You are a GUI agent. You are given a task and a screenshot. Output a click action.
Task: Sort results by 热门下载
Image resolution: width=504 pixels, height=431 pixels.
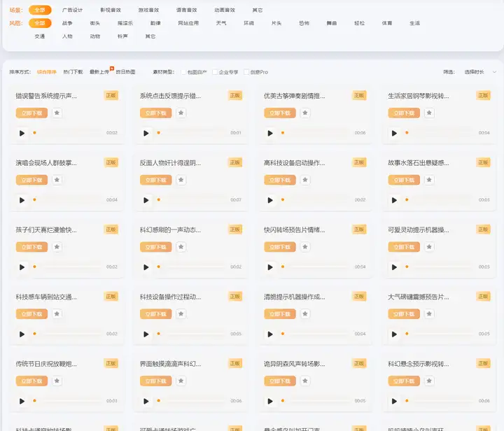coord(73,72)
